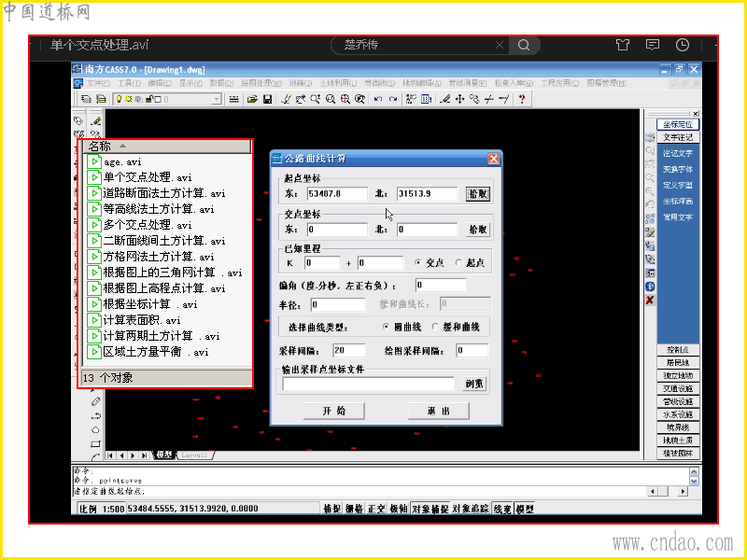Viewport: 747px width, 560px height.
Task: Click the save disk icon in toolbar
Action: [x=267, y=99]
